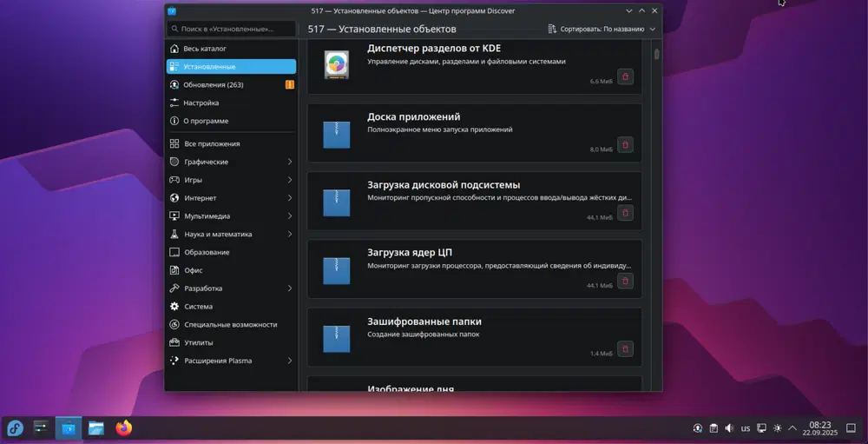The height and width of the screenshot is (444, 868).
Task: Open the Загрузка ядер ЦП entry
Action: pos(475,269)
